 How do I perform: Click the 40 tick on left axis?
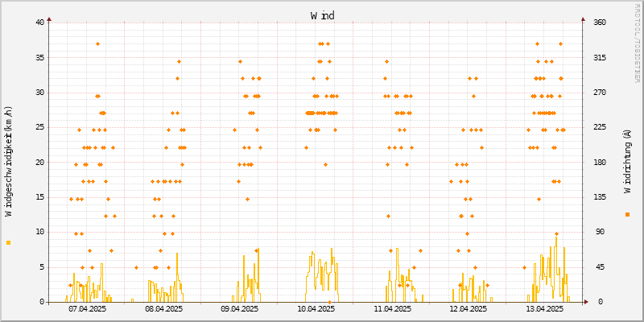click(39, 23)
